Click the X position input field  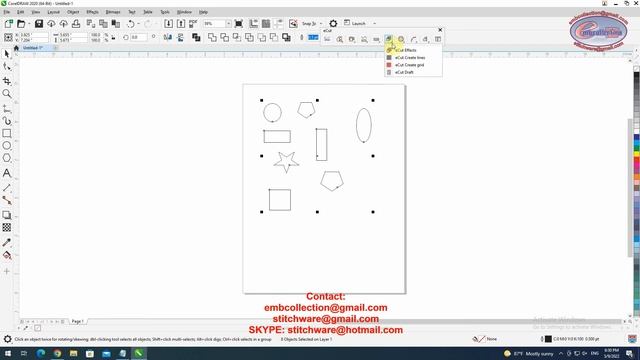[x=33, y=35]
